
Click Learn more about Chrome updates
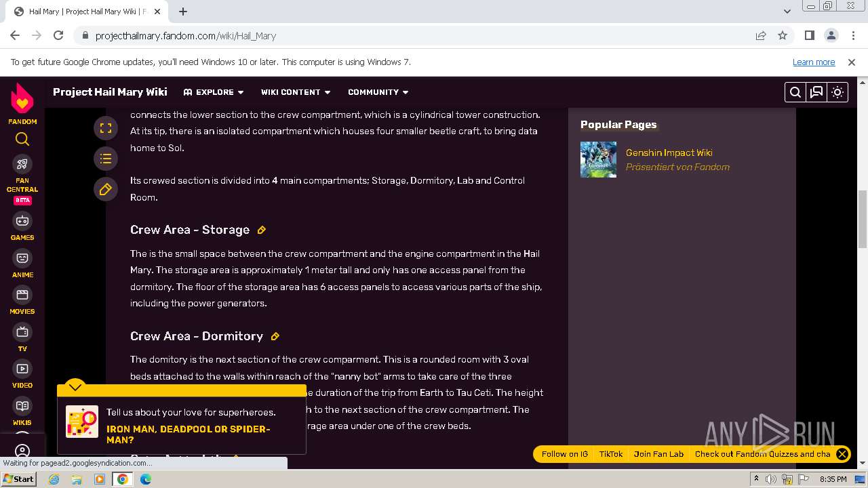point(814,62)
